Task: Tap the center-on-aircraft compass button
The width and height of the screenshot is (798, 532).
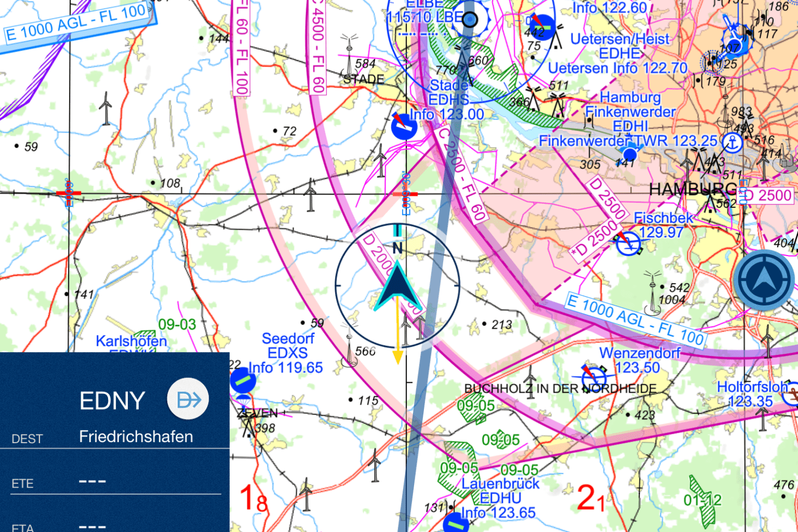Action: click(763, 281)
